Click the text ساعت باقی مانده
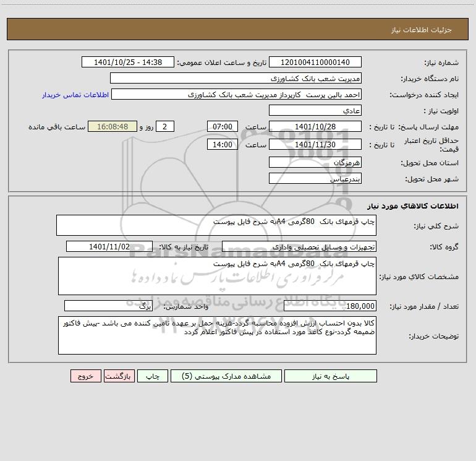476x461 pixels. [57, 127]
